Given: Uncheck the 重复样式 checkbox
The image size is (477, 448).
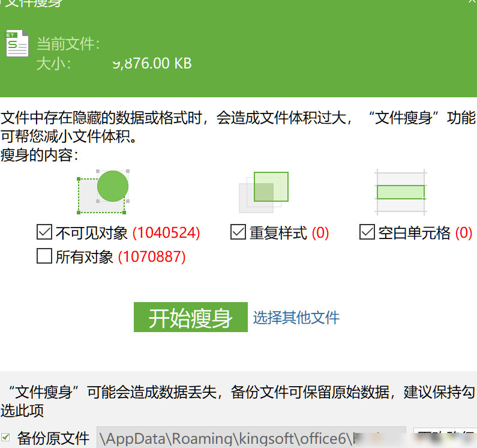Looking at the screenshot, I should (238, 232).
